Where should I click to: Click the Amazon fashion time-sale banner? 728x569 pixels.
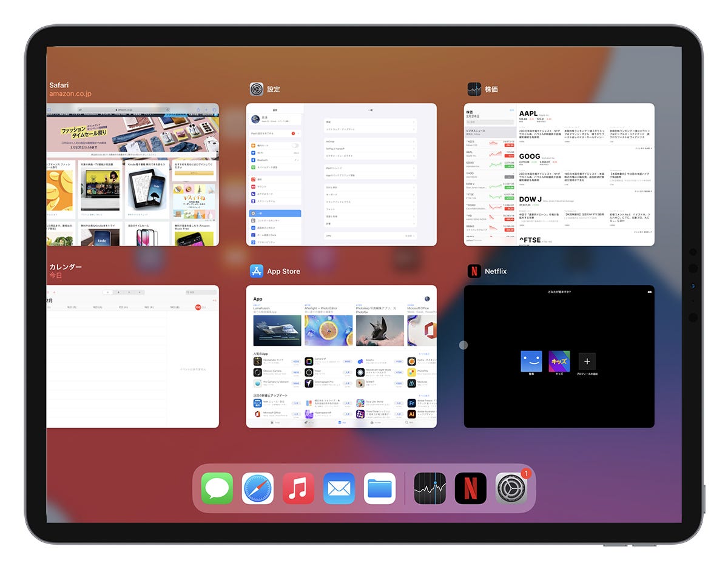pos(133,135)
